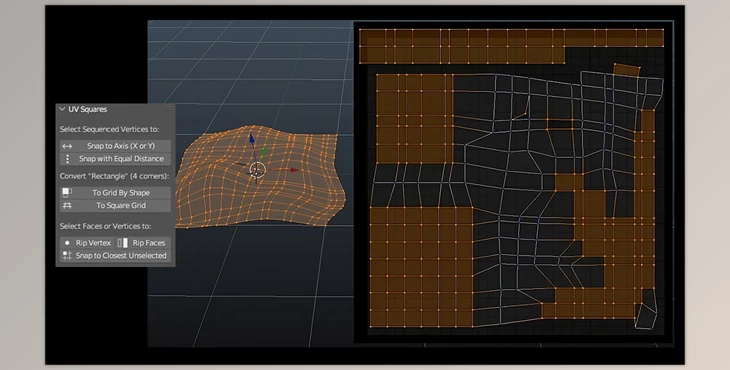Click Snap to Axis (X or Y)
The height and width of the screenshot is (370, 730).
115,146
